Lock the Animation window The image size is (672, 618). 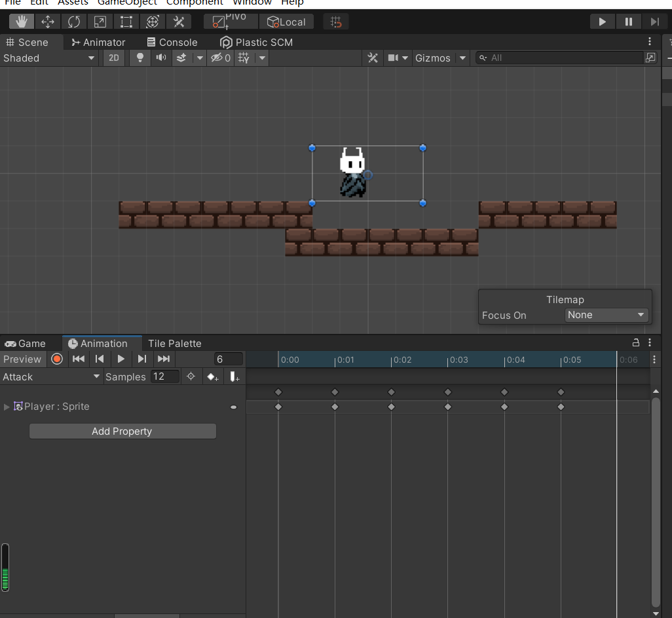click(636, 342)
